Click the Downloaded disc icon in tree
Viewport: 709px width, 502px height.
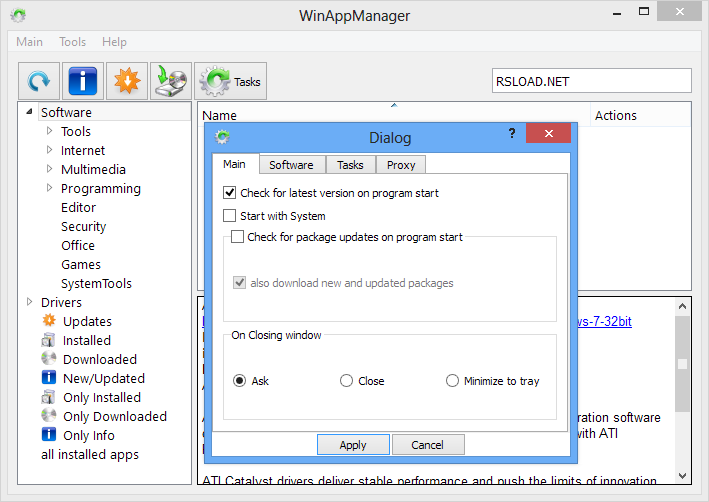pyautogui.click(x=48, y=359)
